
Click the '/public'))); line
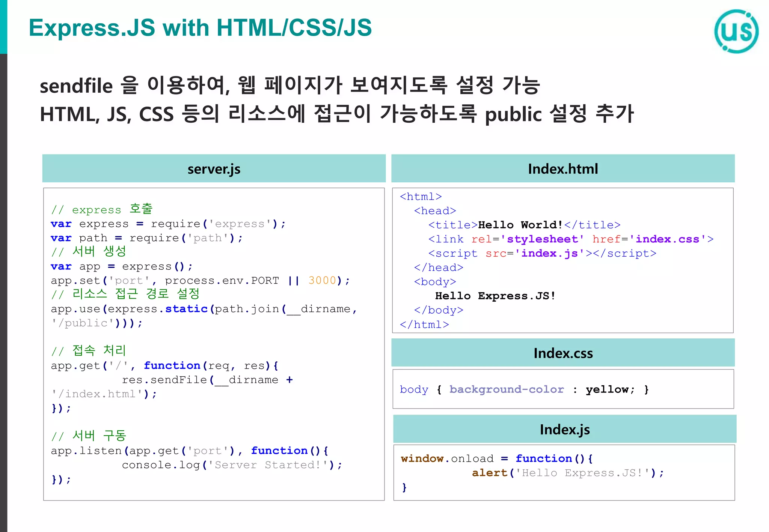[97, 323]
